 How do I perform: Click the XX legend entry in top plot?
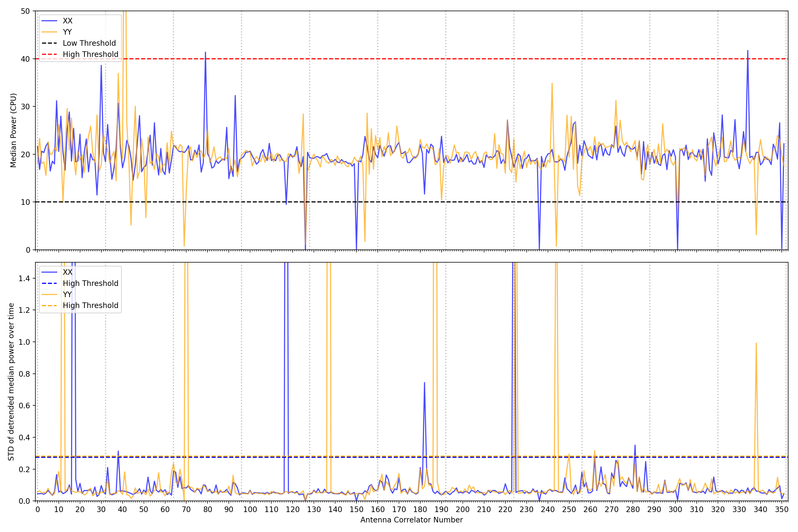67,21
